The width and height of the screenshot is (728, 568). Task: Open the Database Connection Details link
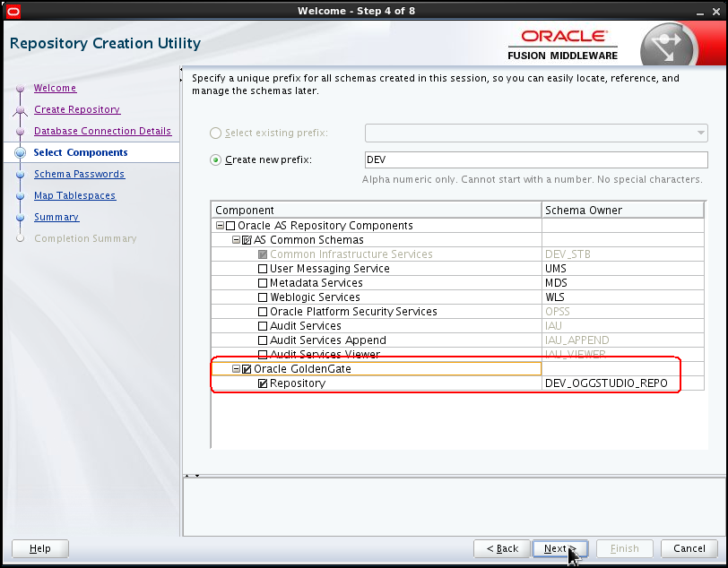pyautogui.click(x=102, y=131)
